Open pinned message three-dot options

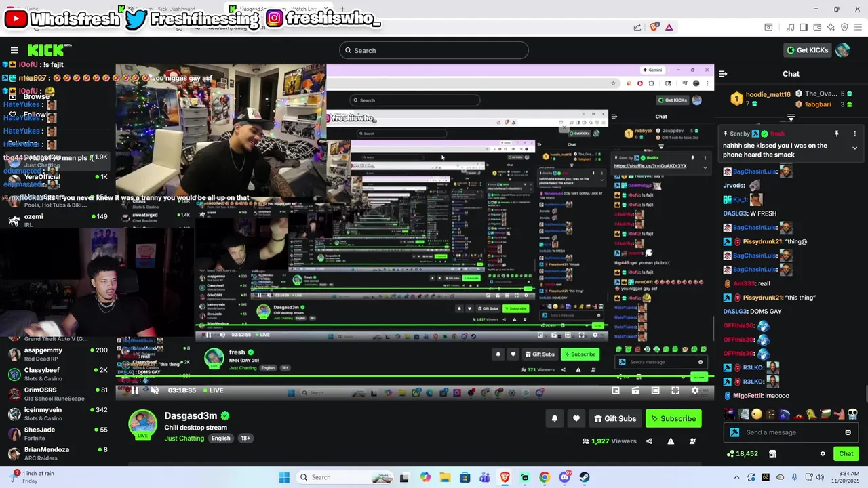854,134
